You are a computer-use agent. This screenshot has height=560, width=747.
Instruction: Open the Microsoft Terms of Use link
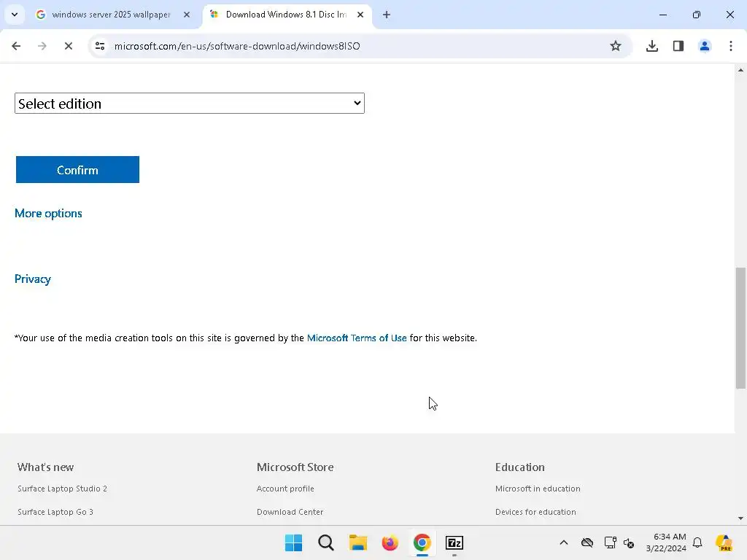click(x=357, y=338)
